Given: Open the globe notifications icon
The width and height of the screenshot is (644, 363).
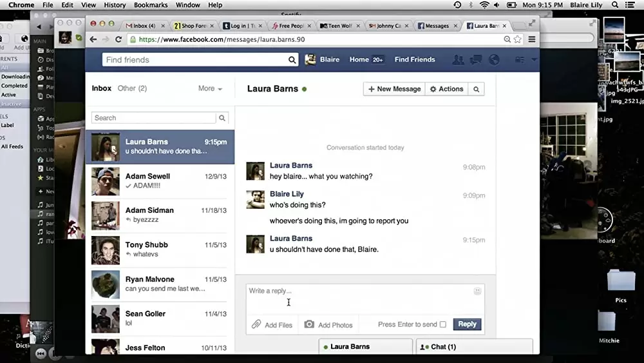Looking at the screenshot, I should (x=494, y=60).
